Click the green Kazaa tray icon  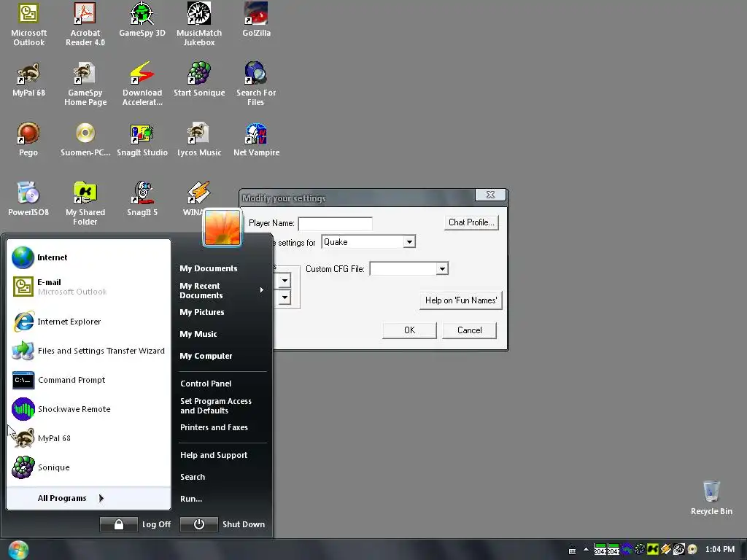(x=653, y=550)
